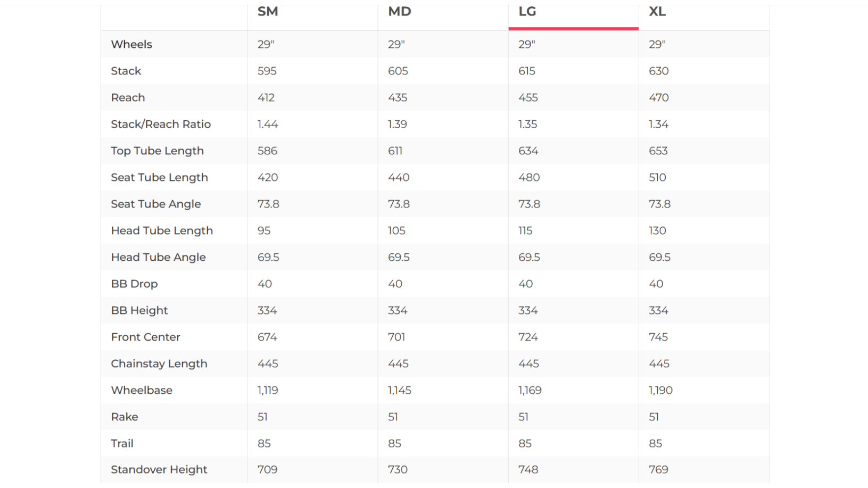Select the Standover Height row label
The image size is (868, 488).
(x=159, y=469)
